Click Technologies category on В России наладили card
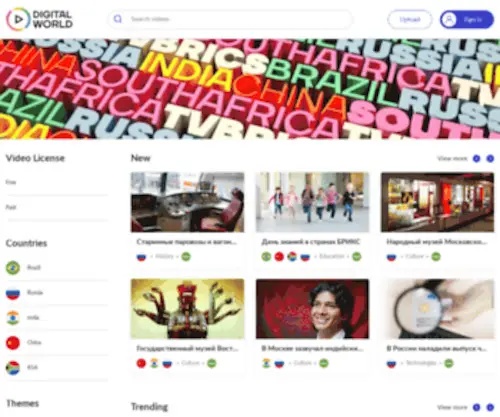This screenshot has width=500, height=417. click(x=421, y=363)
